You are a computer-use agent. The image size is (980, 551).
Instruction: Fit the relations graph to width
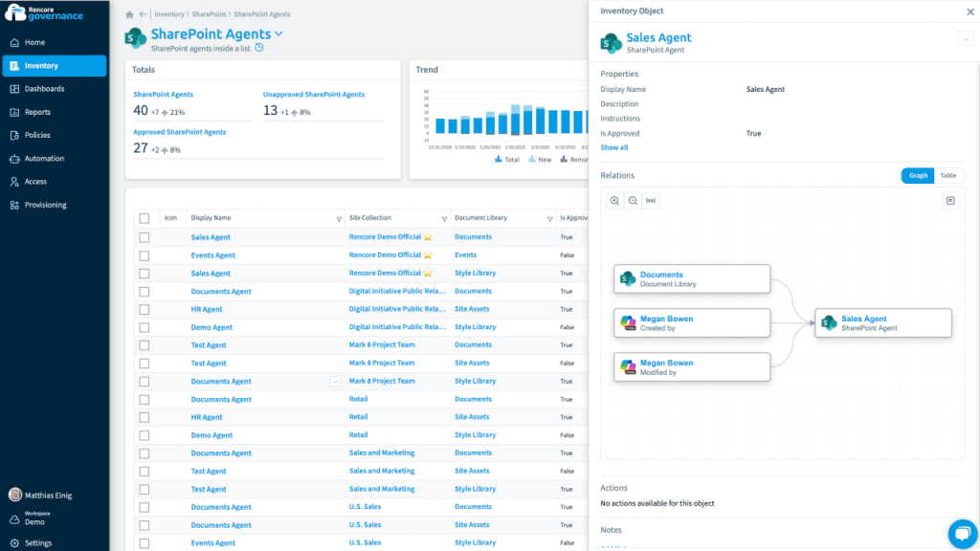pyautogui.click(x=652, y=201)
